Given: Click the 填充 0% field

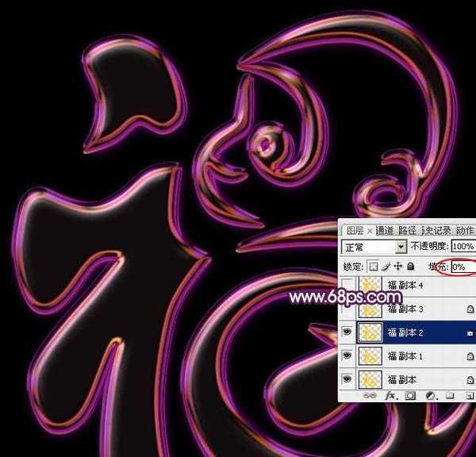Looking at the screenshot, I should click(463, 267).
